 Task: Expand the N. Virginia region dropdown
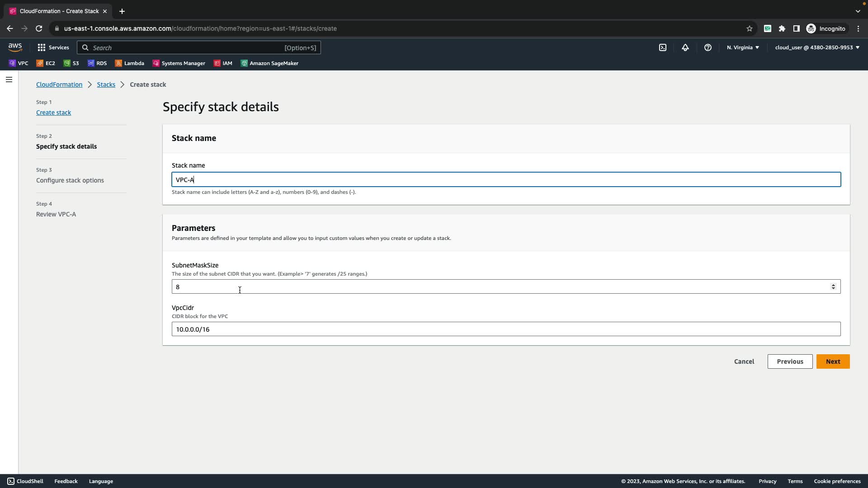[x=743, y=47]
